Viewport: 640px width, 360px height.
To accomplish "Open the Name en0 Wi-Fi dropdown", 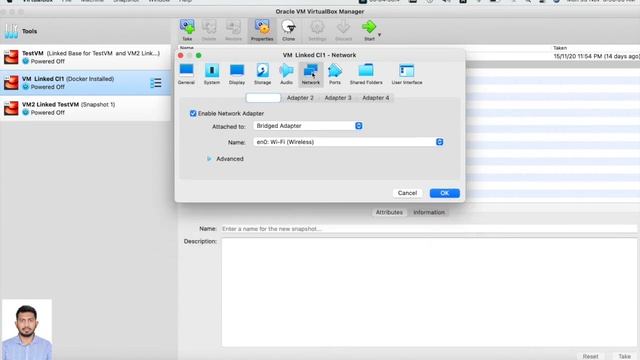I will [x=349, y=142].
